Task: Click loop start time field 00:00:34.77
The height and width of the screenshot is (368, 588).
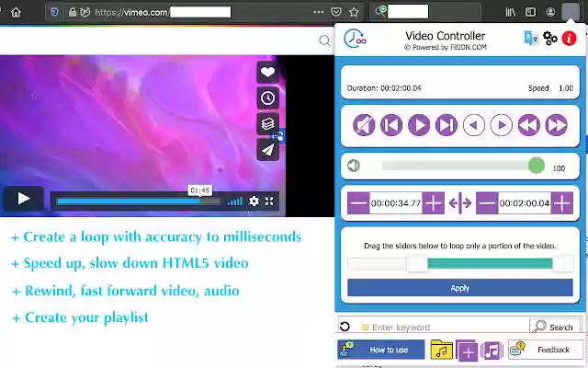Action: [x=396, y=203]
